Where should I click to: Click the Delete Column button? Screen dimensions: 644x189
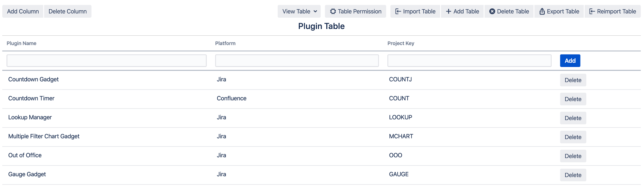(x=68, y=12)
